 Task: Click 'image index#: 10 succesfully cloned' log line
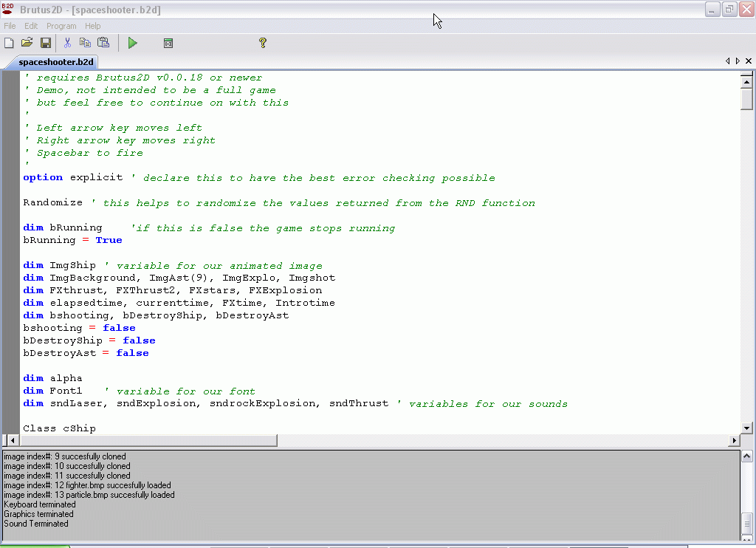tap(67, 465)
